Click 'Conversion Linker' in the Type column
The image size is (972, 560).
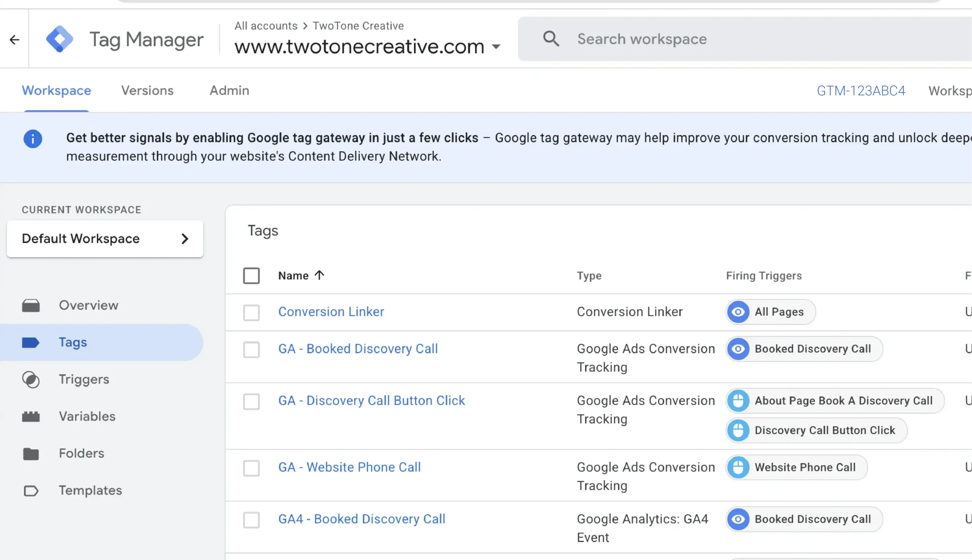[x=630, y=312]
